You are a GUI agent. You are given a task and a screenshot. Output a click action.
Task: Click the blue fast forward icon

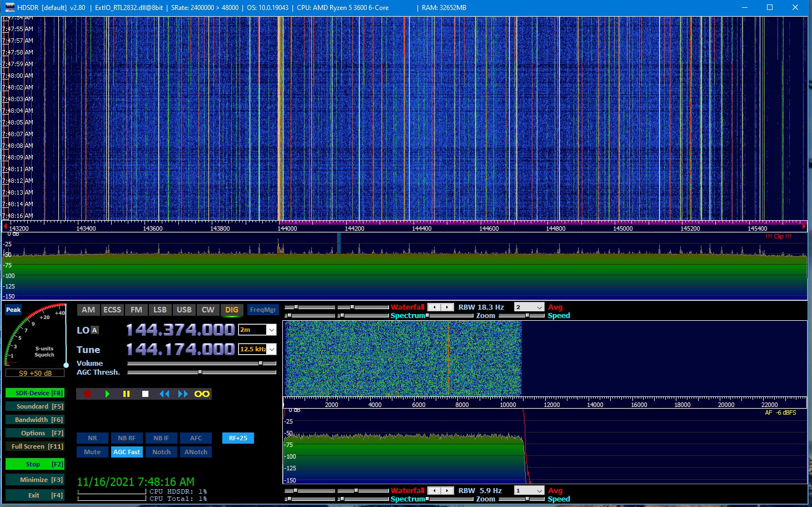click(x=183, y=394)
